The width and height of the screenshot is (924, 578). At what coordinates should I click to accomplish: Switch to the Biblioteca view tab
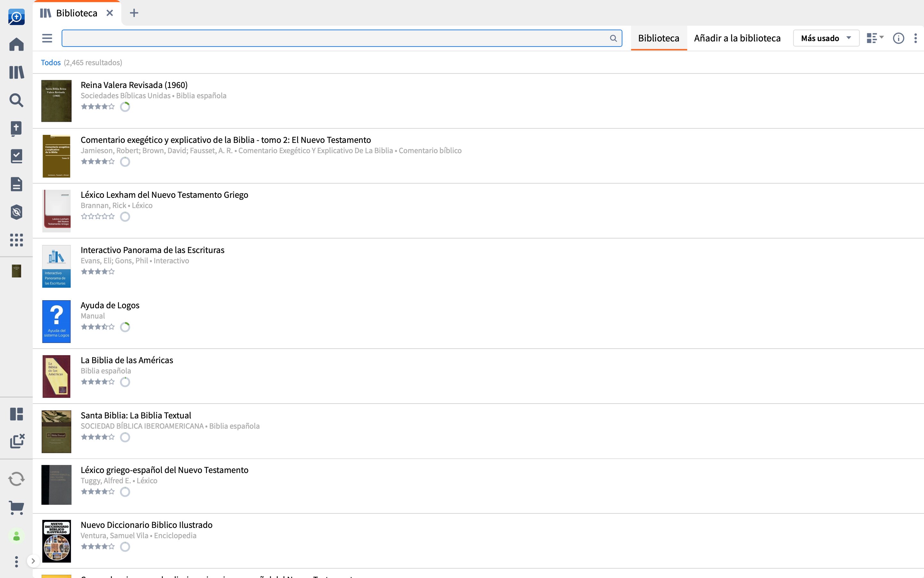(659, 38)
